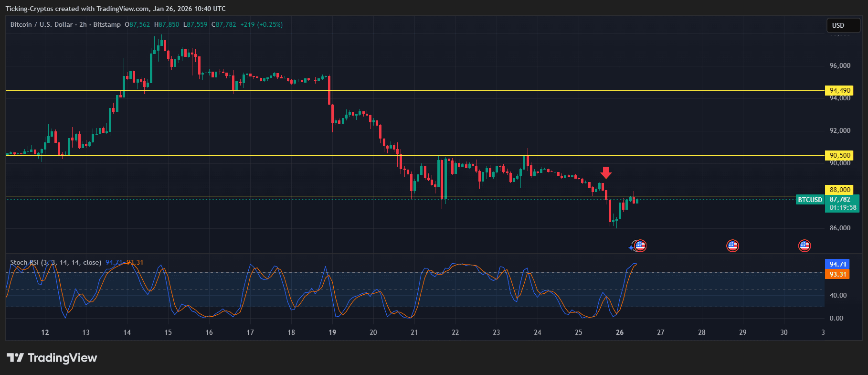
Task: Click the 94,490 yellow price label
Action: 839,91
